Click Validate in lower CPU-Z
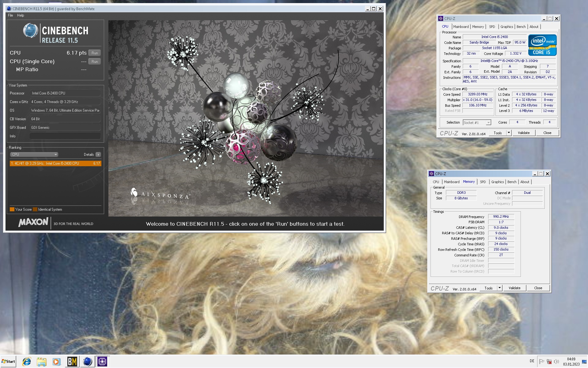Image resolution: width=588 pixels, height=368 pixels. 514,288
